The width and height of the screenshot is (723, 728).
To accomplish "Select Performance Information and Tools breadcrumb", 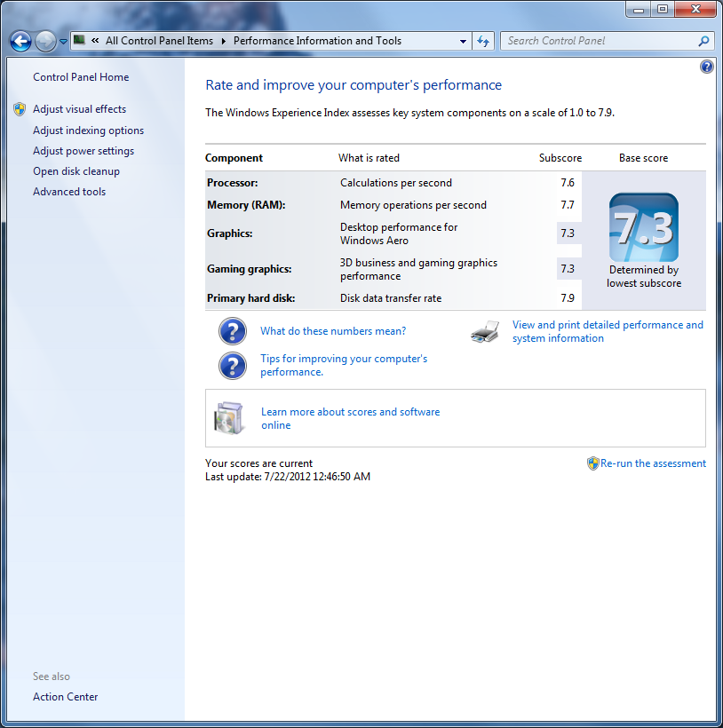I will pyautogui.click(x=317, y=41).
